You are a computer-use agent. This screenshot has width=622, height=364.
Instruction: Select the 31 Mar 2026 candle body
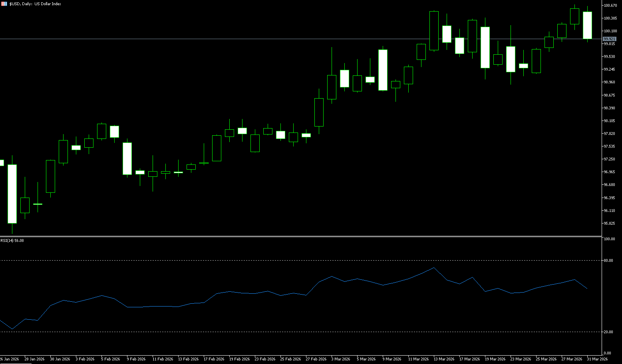(x=587, y=25)
